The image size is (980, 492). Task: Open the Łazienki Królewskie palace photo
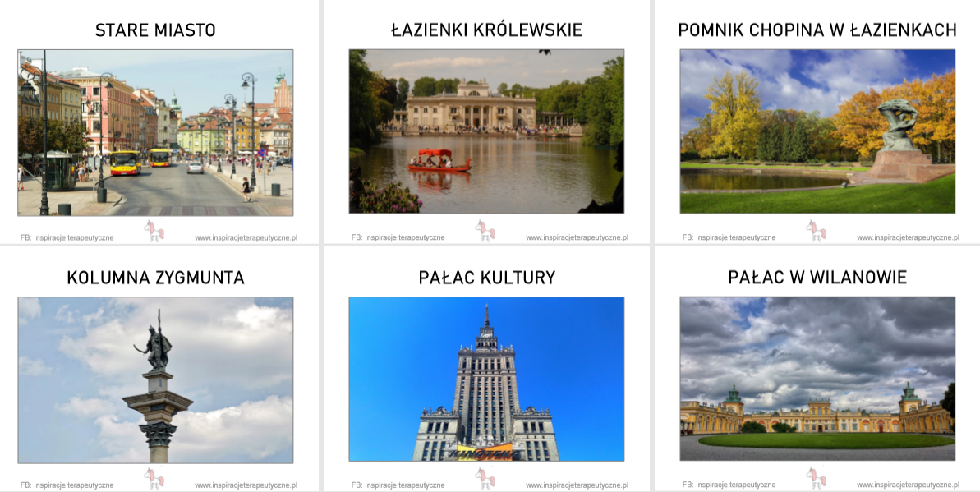(486, 131)
